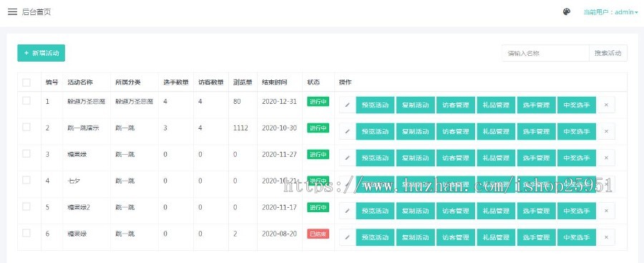The image size is (644, 263).
Task: Tick the checkbox for row 3
Action: point(26,153)
